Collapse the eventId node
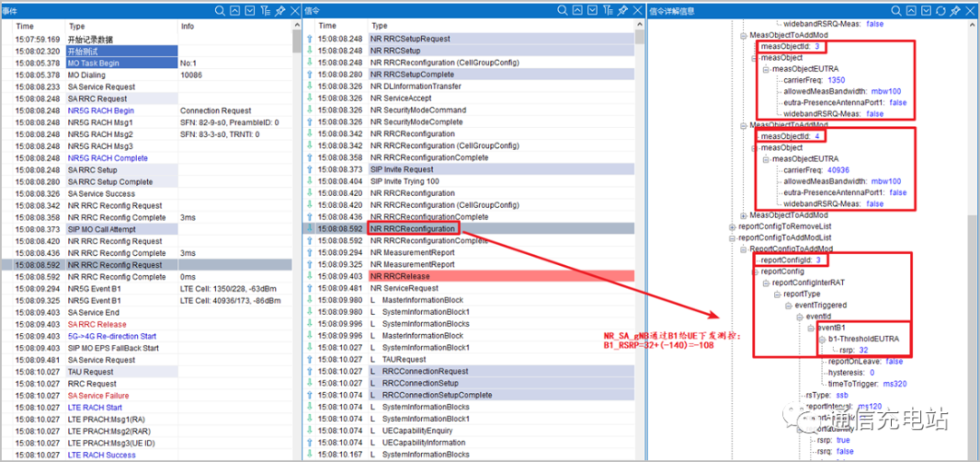 (x=800, y=317)
